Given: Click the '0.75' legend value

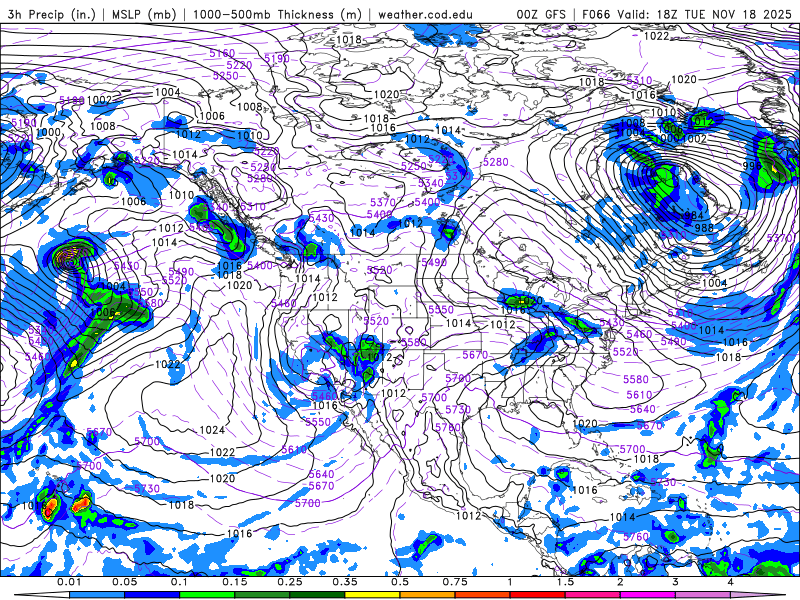Looking at the screenshot, I should click(455, 582).
